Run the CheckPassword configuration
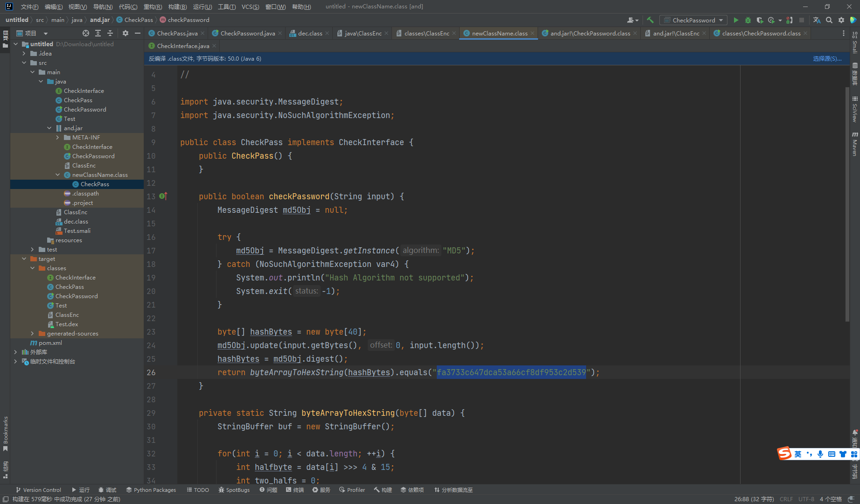Screen dimensions: 860x504 point(736,20)
